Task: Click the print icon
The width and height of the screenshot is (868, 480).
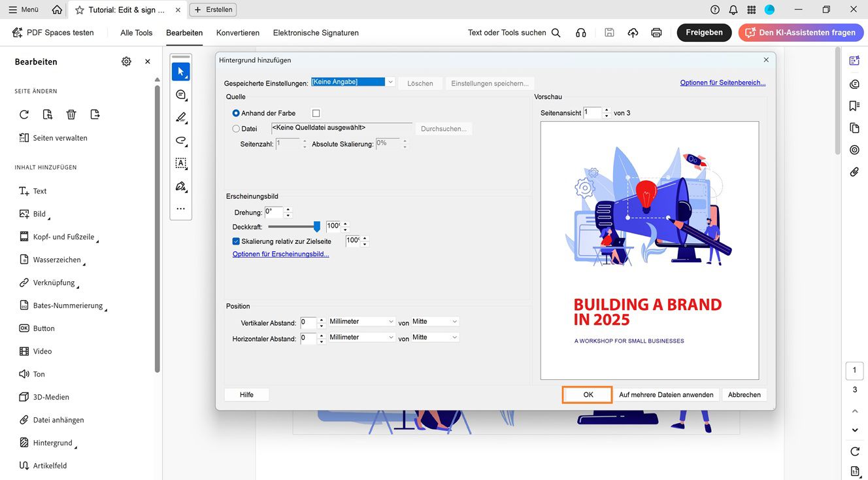Action: point(657,33)
